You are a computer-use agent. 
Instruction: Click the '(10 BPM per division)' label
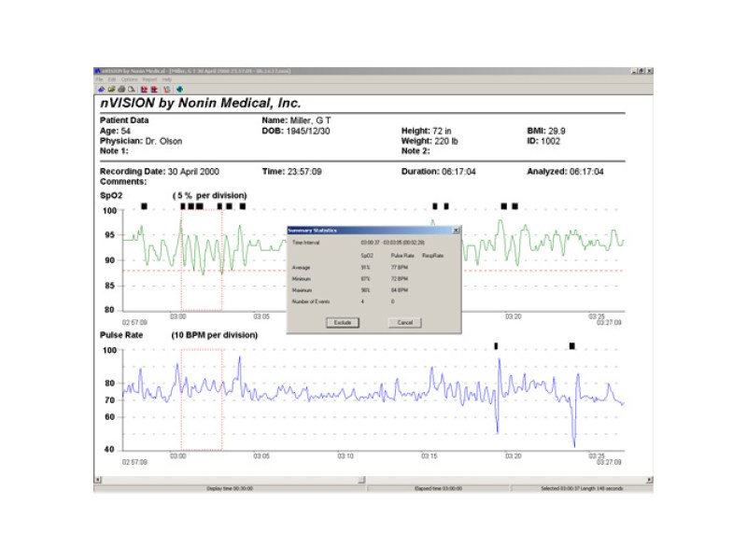click(215, 335)
